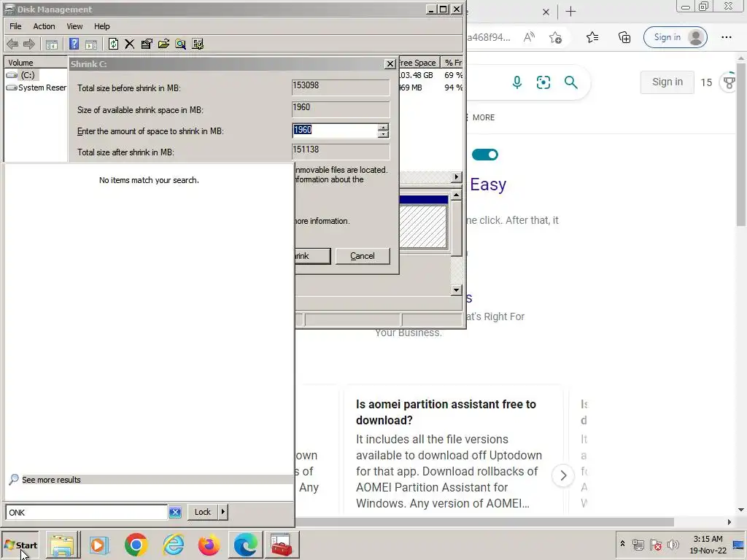Click the Explore magnifier icon in toolbar
This screenshot has height=560, width=747.
(x=181, y=44)
